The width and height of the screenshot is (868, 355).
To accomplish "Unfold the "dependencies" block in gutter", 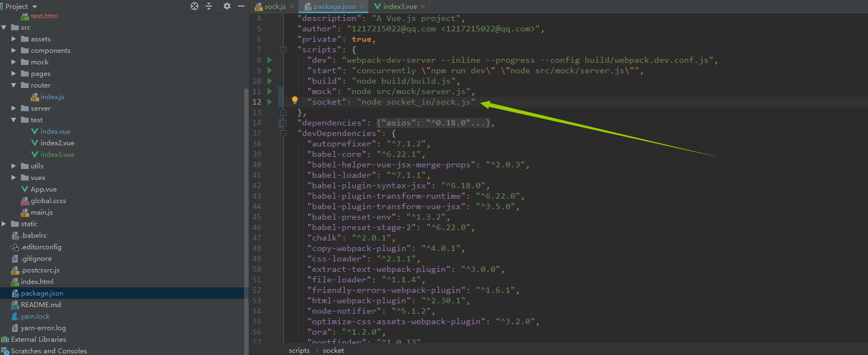I will coord(283,123).
